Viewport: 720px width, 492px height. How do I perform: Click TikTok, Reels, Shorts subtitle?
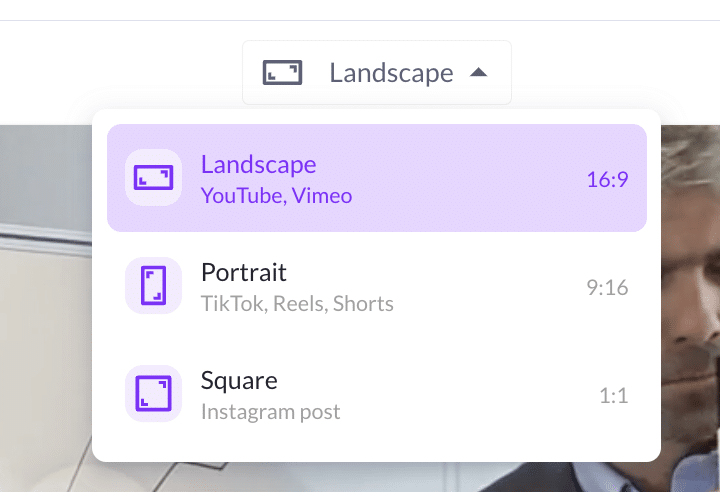[x=297, y=304]
